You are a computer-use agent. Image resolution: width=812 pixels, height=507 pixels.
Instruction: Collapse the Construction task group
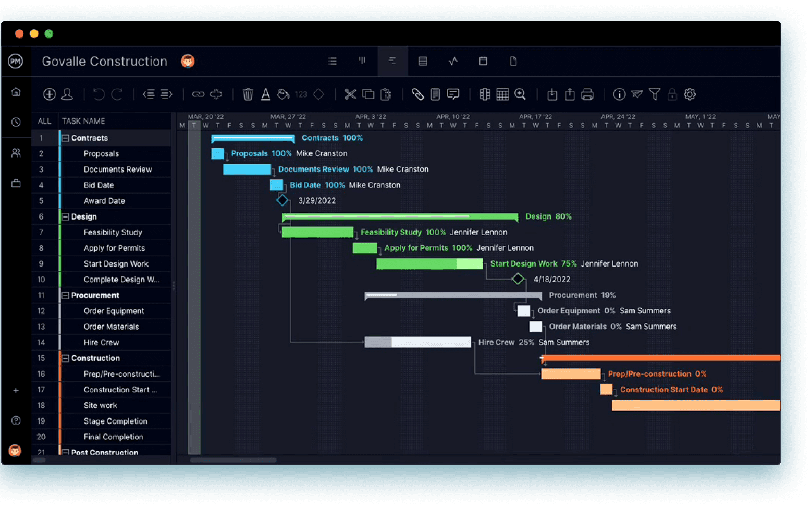point(66,358)
